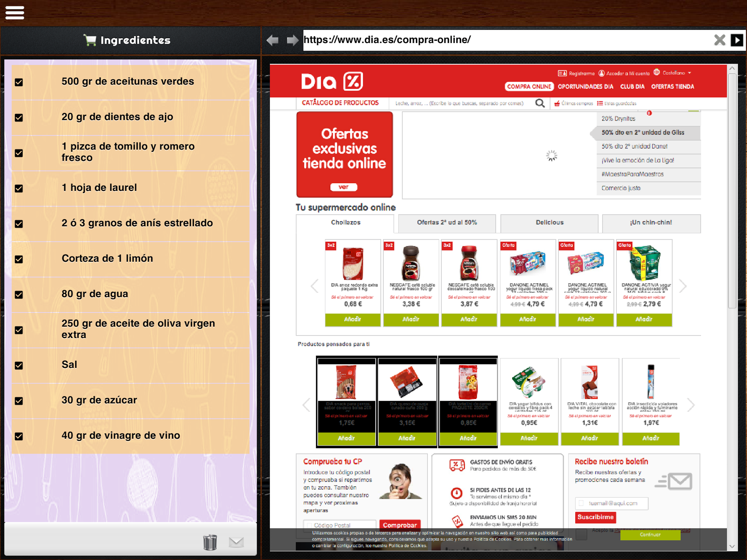The height and width of the screenshot is (560, 747).
Task: Toggle 1 hoja de laurel checkbox
Action: pos(19,188)
